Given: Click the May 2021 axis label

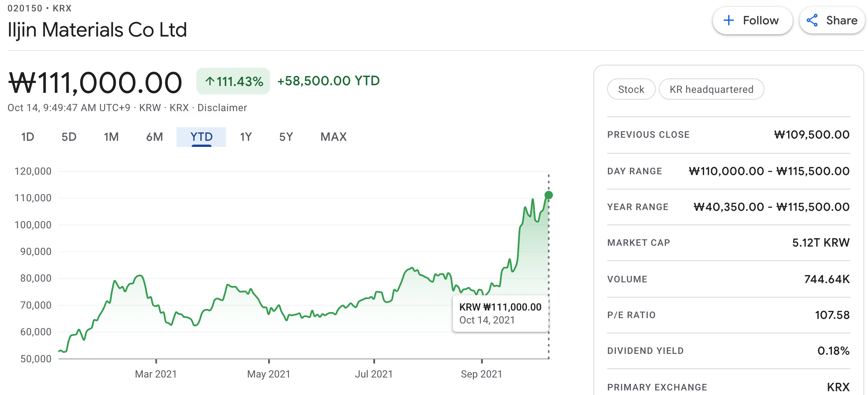Looking at the screenshot, I should click(269, 374).
